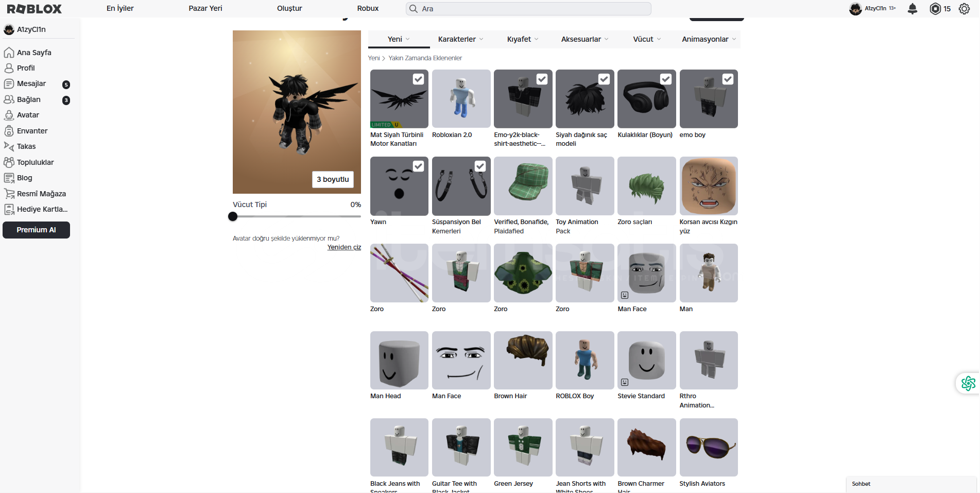This screenshot has width=980, height=493.
Task: Click the Blog sidebar icon
Action: (x=9, y=178)
